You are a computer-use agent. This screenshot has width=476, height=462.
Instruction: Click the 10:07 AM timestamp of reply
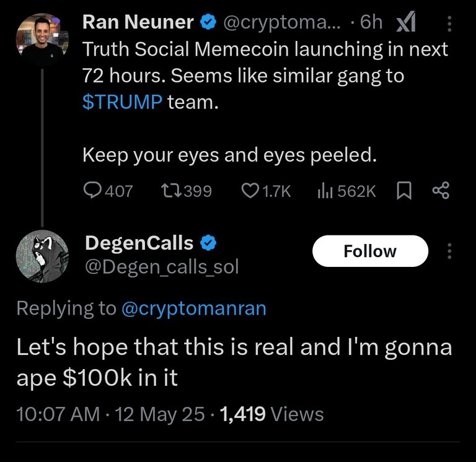point(58,414)
